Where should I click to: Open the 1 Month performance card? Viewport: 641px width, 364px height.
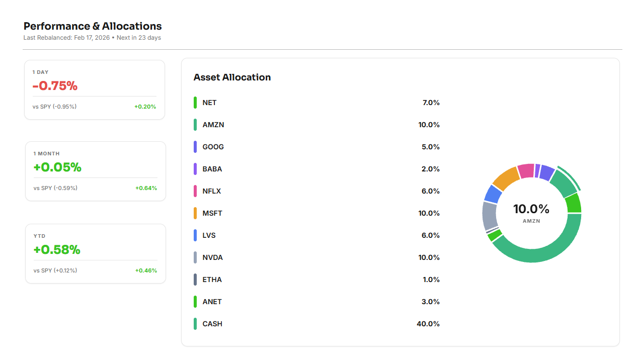tap(96, 171)
